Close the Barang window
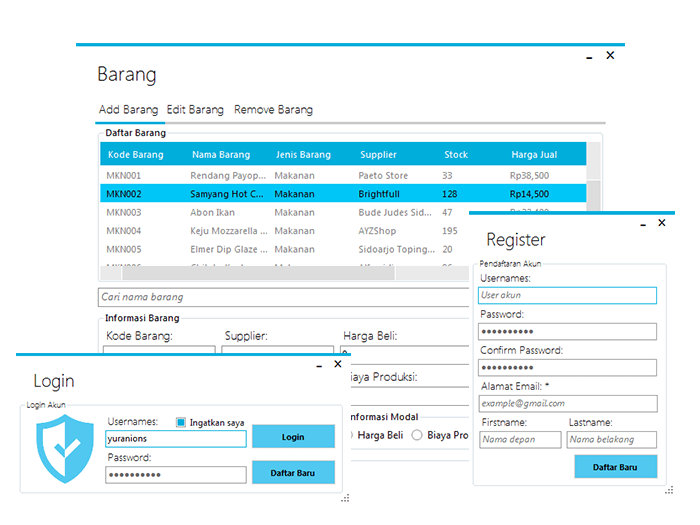 [610, 55]
